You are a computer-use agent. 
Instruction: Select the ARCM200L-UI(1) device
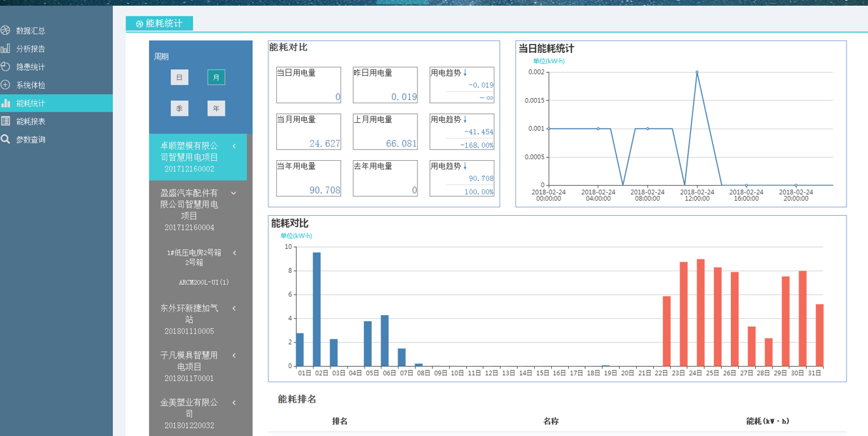(204, 282)
